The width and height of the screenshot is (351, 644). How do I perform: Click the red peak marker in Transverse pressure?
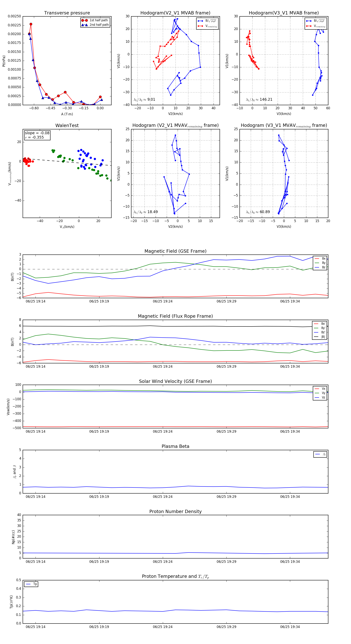(x=31, y=24)
